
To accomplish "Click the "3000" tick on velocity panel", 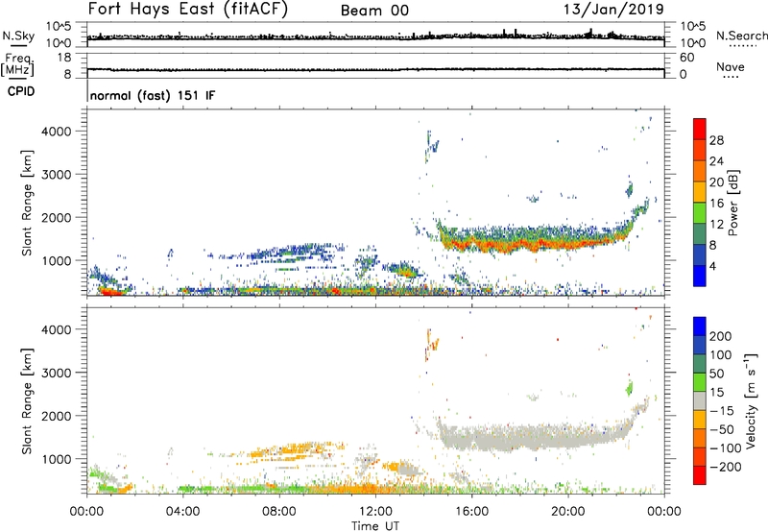I will point(57,373).
